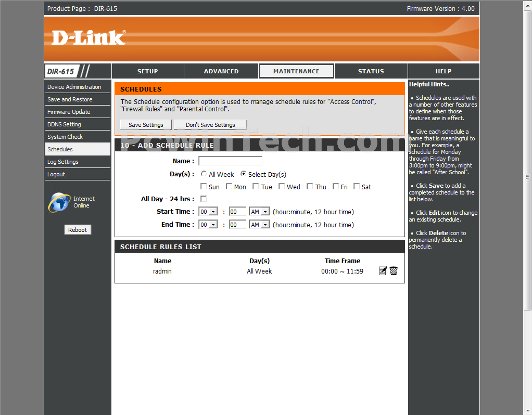Click the D-Link logo
The width and height of the screenshot is (532, 415).
88,37
